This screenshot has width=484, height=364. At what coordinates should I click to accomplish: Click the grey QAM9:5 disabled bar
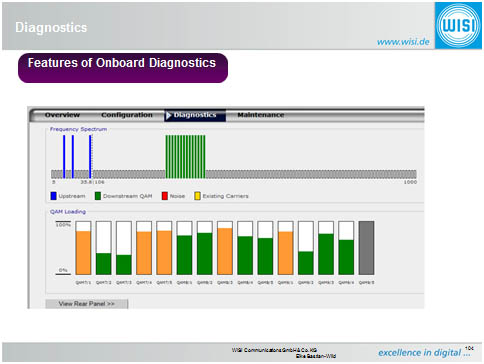coord(366,248)
